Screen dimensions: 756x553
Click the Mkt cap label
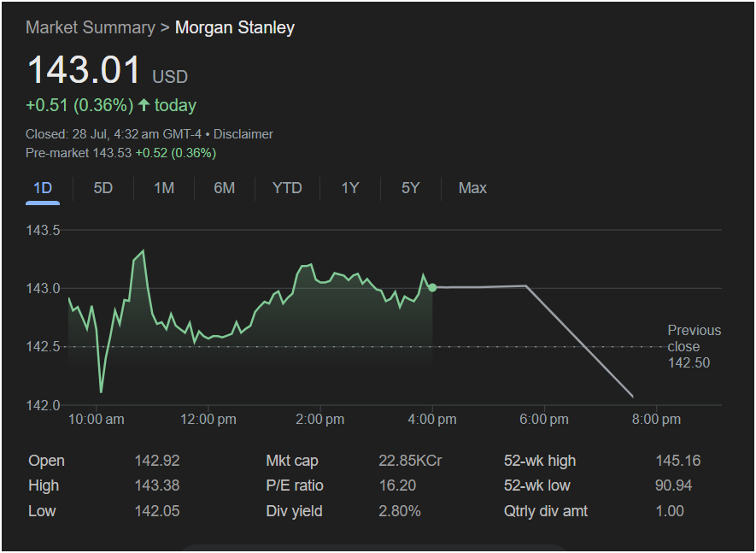point(292,461)
